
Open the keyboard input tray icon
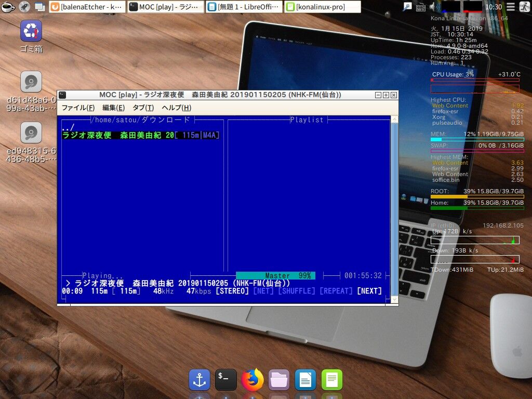(x=420, y=7)
